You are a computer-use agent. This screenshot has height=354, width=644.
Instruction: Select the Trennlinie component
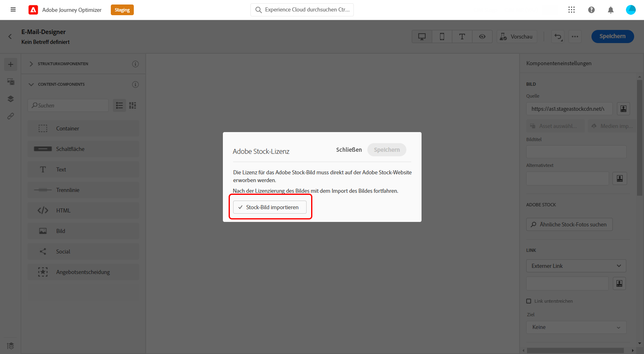[83, 190]
